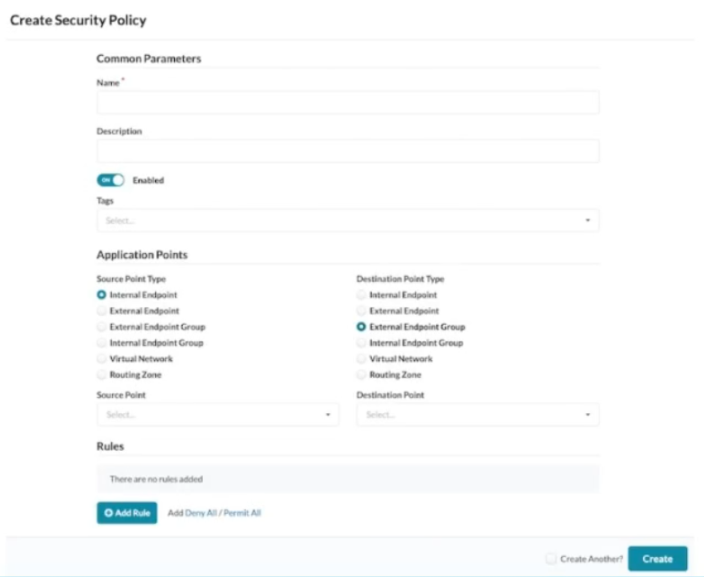Image resolution: width=704 pixels, height=577 pixels.
Task: Select Internal Endpoint as destination point type
Action: click(361, 295)
